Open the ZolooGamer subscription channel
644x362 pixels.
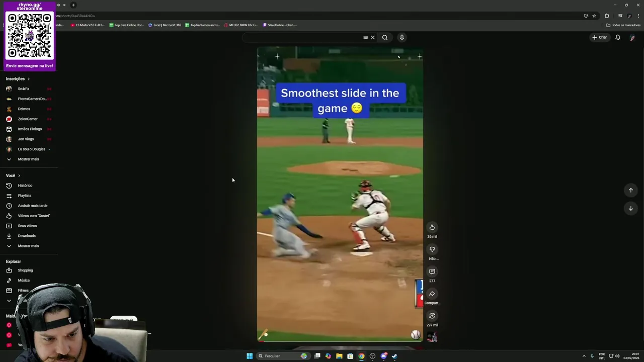[x=28, y=119]
